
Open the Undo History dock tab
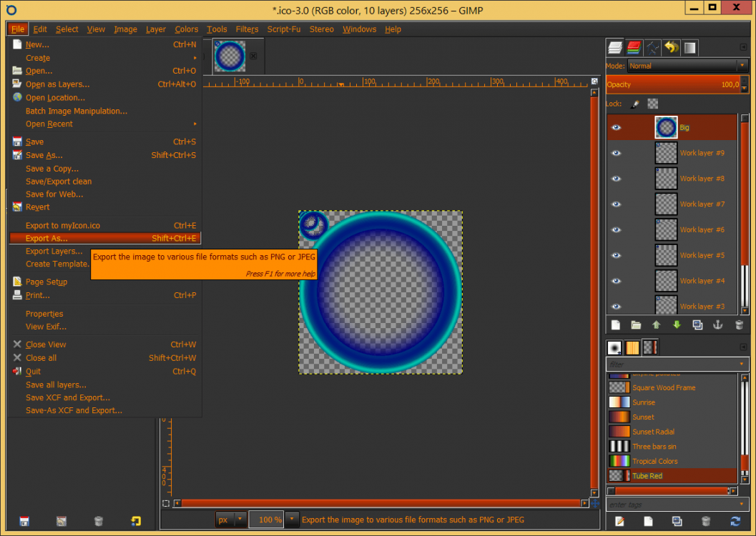click(671, 47)
